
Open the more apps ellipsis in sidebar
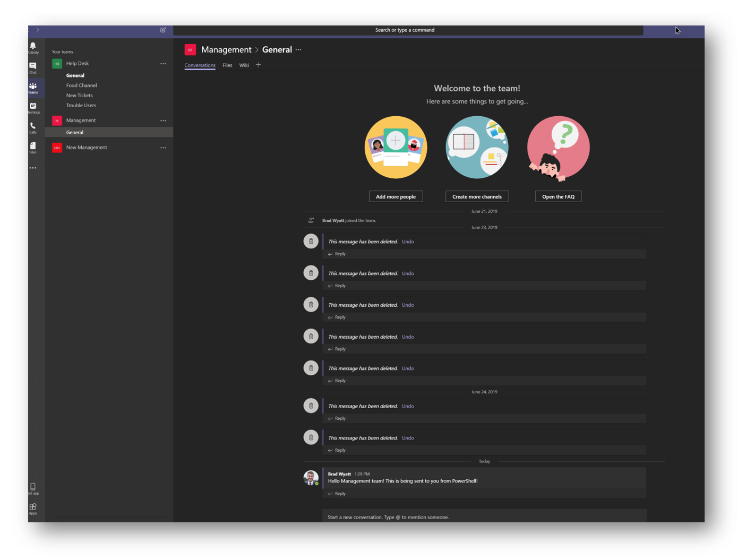pos(33,168)
